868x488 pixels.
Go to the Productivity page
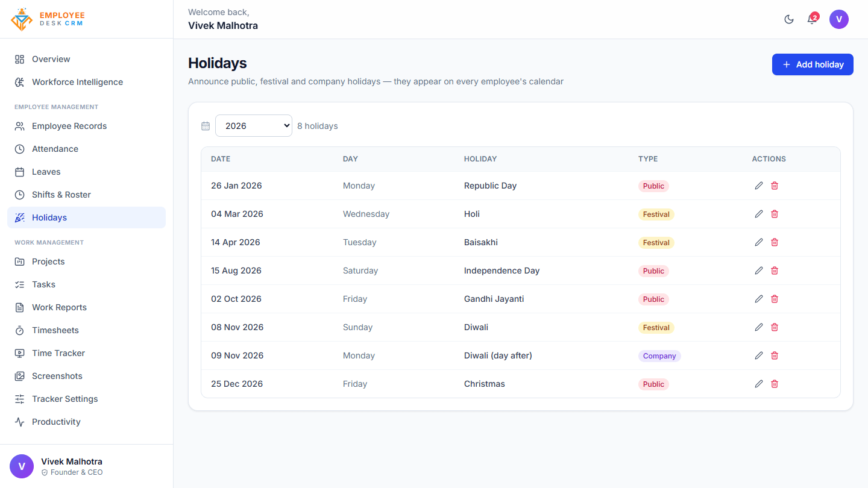(86, 422)
